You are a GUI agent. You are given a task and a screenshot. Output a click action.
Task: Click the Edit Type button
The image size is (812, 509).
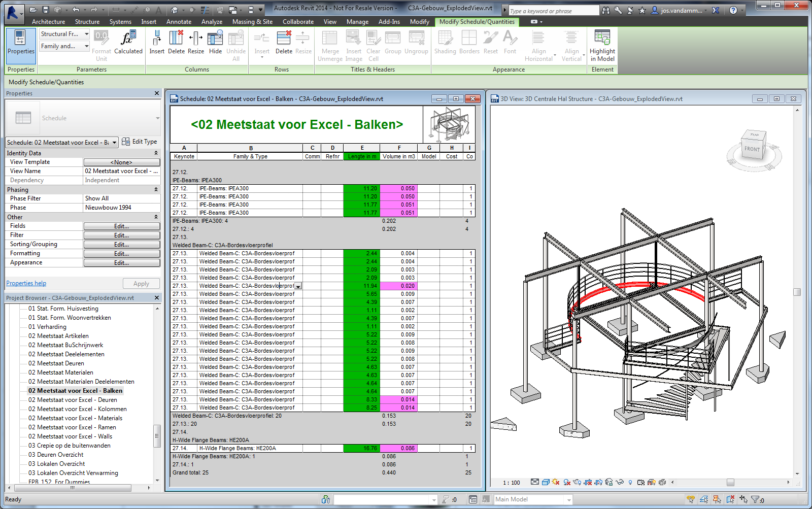coord(140,142)
